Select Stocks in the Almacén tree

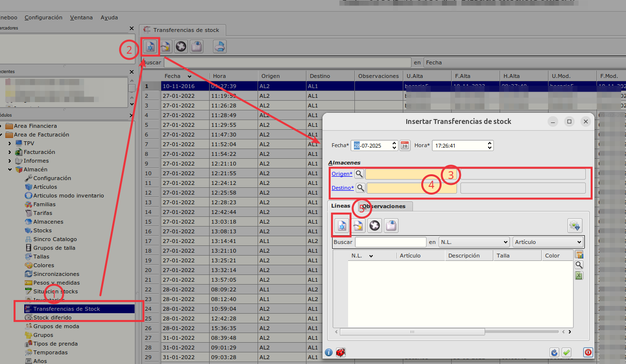[43, 230]
